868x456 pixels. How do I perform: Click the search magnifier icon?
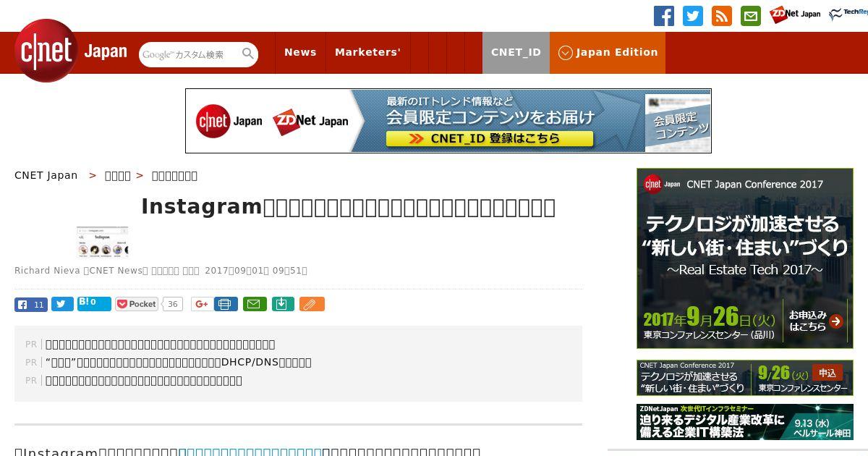(248, 54)
